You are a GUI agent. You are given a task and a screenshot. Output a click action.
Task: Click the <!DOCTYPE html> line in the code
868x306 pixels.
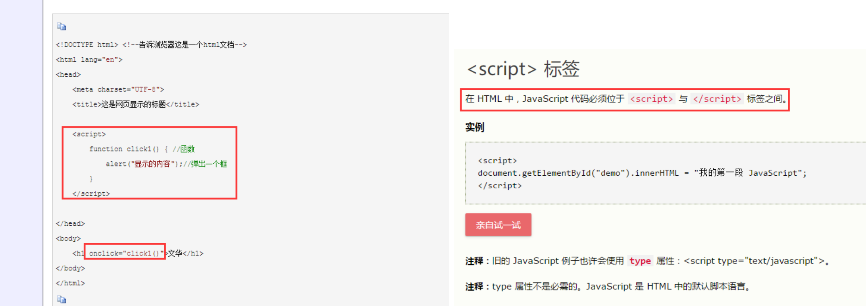coord(87,45)
